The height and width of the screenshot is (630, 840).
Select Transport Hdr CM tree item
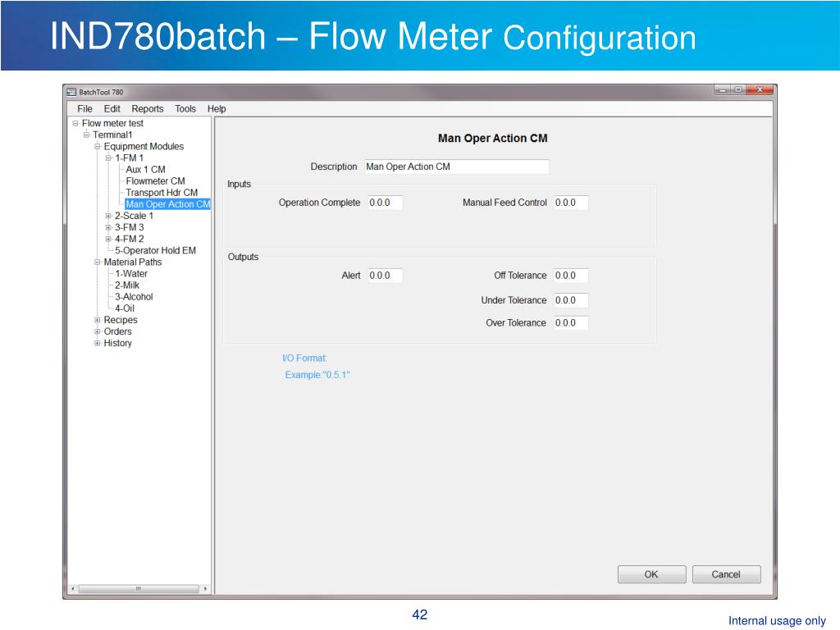point(162,192)
